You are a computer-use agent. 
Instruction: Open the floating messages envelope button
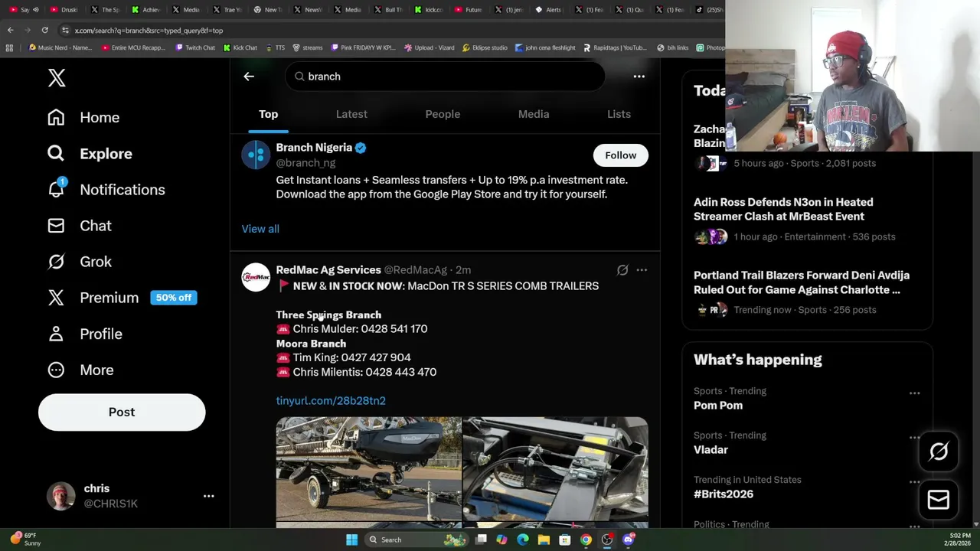click(x=939, y=500)
